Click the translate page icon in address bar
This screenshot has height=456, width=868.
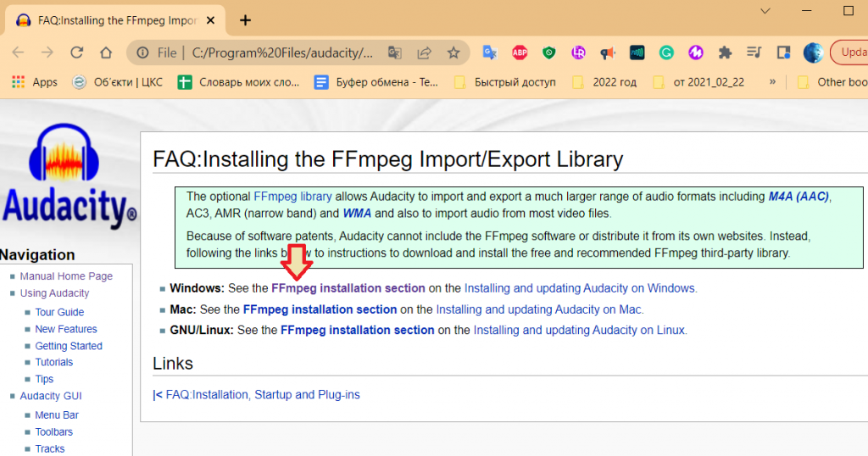point(395,53)
